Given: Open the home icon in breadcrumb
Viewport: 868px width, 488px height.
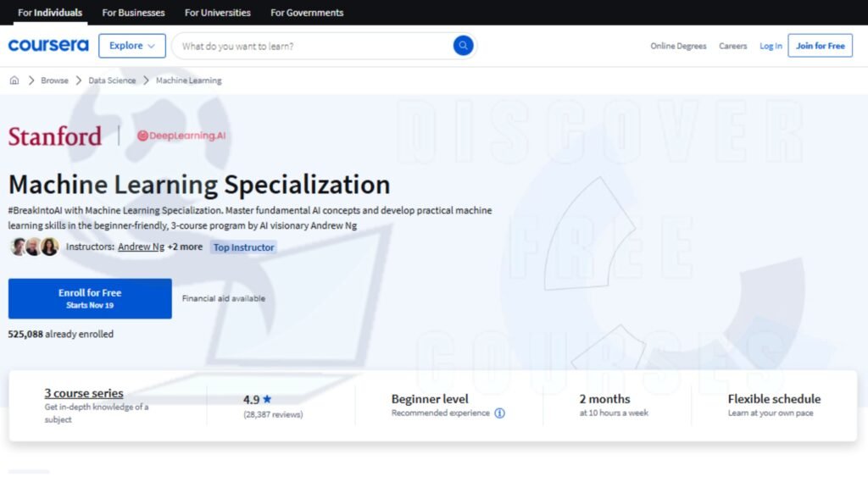Looking at the screenshot, I should click(x=14, y=80).
